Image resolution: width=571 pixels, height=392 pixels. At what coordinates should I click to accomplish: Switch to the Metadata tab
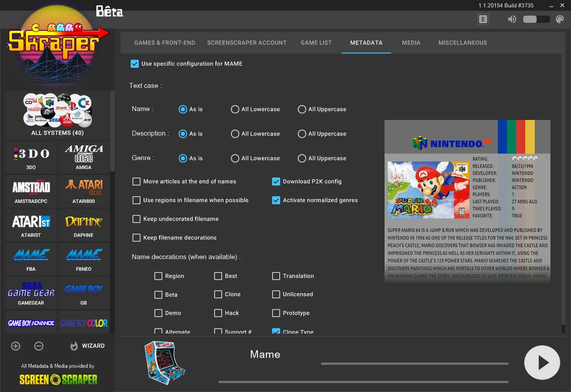[366, 43]
